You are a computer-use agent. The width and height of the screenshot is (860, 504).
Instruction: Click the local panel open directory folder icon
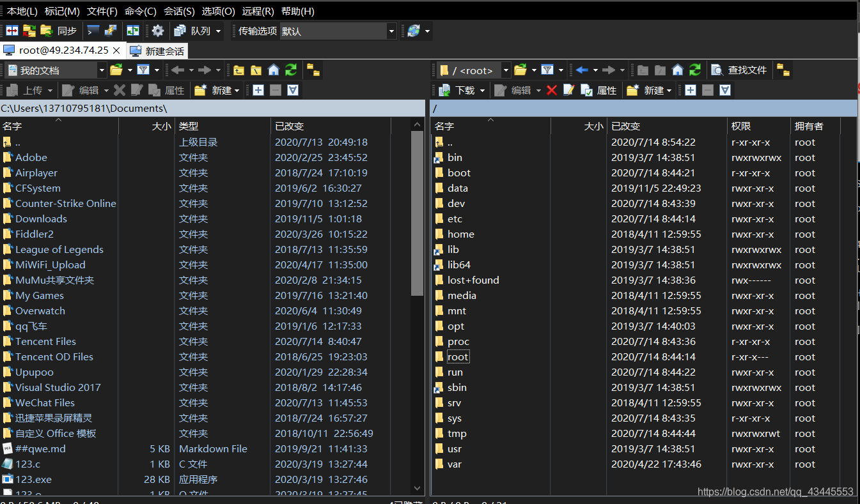pyautogui.click(x=116, y=70)
